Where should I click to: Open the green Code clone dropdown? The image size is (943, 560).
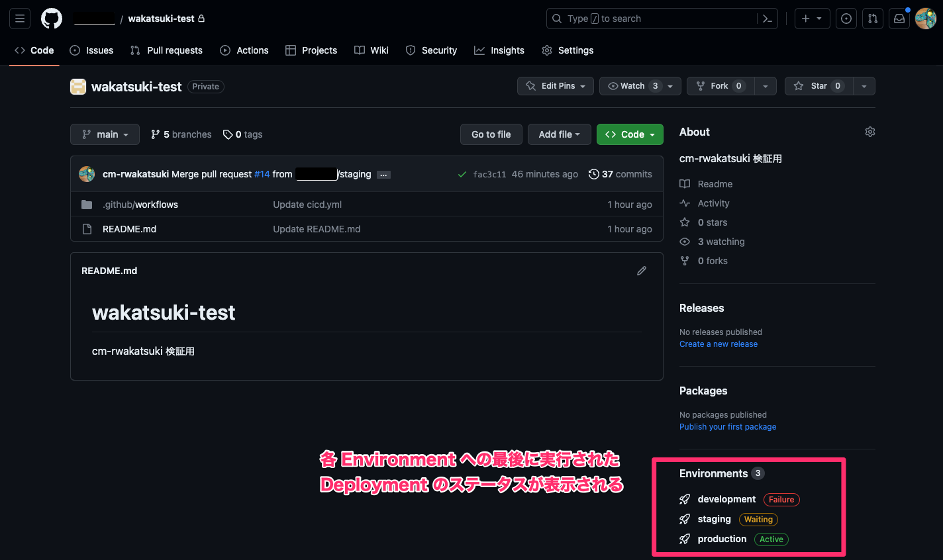pyautogui.click(x=629, y=134)
